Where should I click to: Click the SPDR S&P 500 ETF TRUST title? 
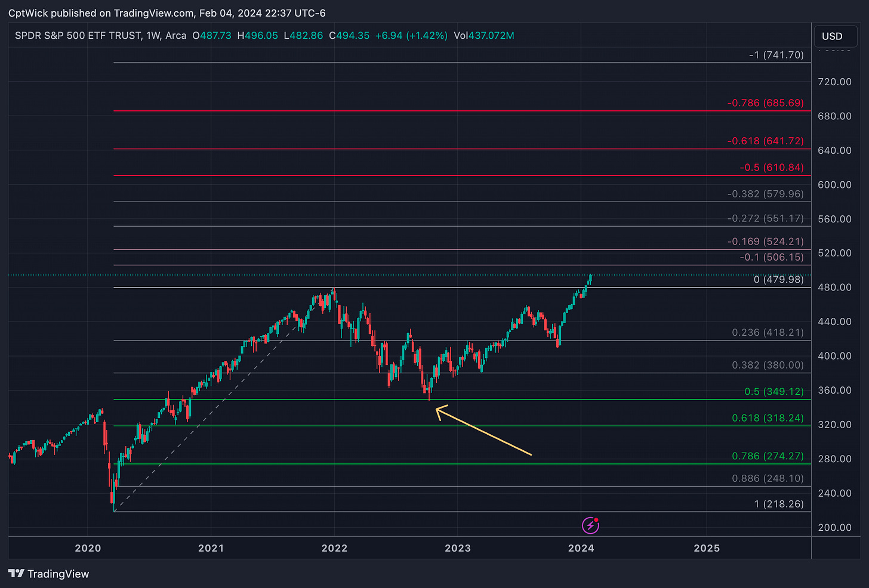point(78,36)
